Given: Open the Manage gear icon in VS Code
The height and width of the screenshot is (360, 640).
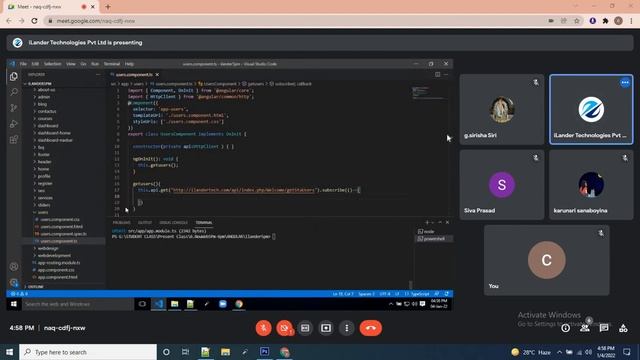Looking at the screenshot, I should click(x=14, y=282).
